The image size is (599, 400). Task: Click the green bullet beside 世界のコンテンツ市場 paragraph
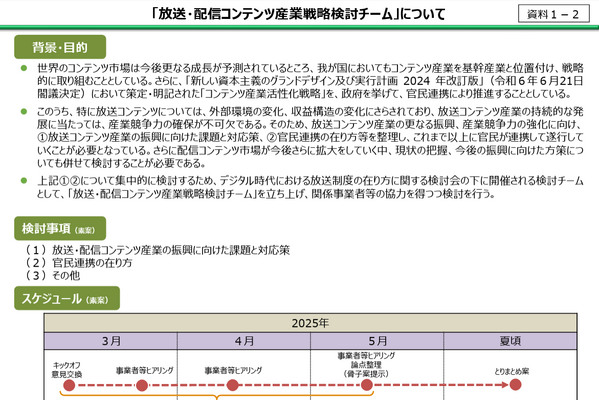click(x=24, y=68)
